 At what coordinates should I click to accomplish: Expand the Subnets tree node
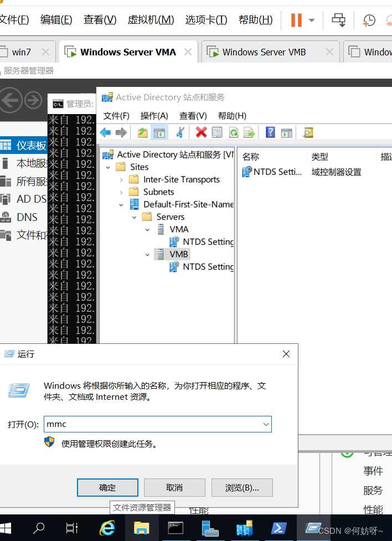(121, 192)
